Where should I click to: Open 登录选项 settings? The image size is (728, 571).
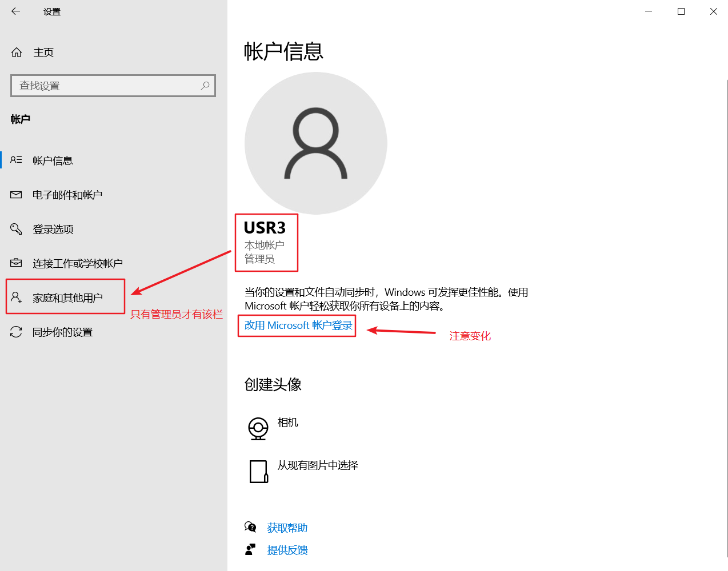(114, 229)
